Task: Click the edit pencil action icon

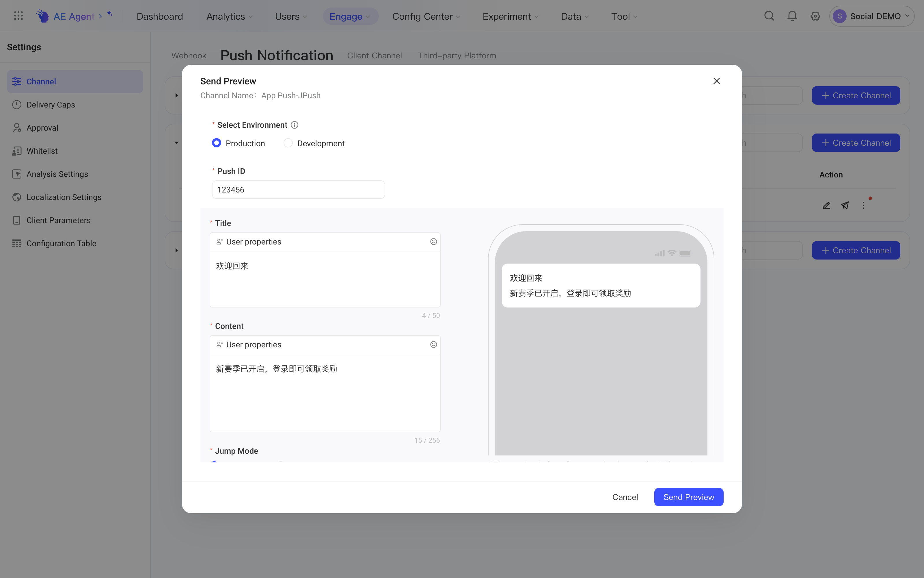Action: coord(826,205)
